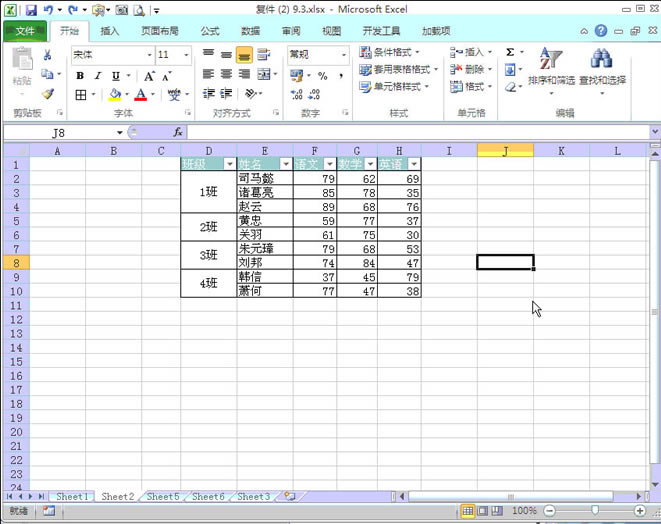The height and width of the screenshot is (524, 661).
Task: Open the Name Box dropdown arrow
Action: tap(120, 133)
